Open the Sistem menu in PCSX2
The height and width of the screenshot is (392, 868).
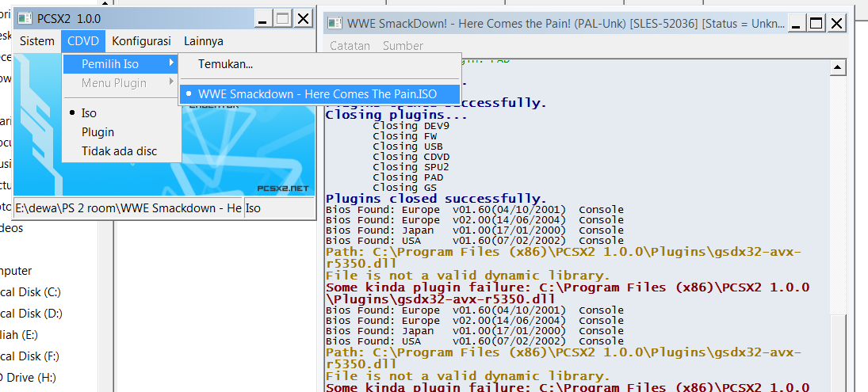click(x=37, y=41)
